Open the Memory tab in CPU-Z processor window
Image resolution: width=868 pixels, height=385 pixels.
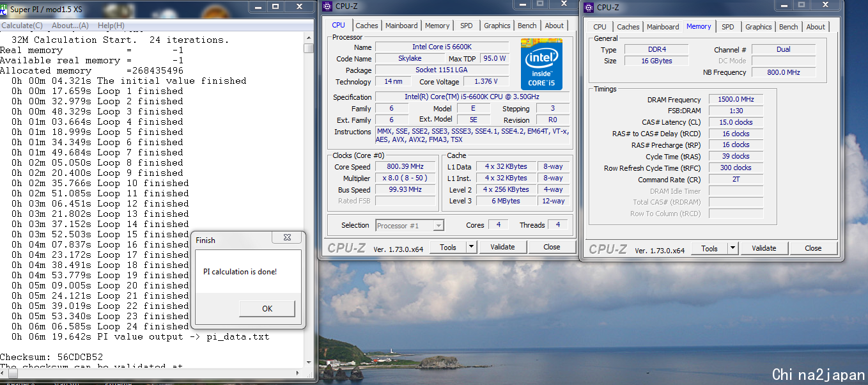point(437,26)
